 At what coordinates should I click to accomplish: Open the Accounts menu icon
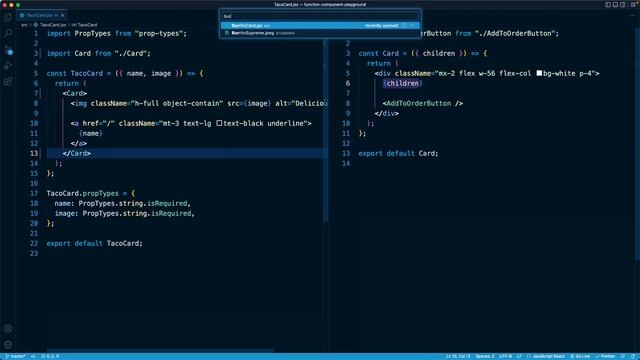click(x=8, y=329)
